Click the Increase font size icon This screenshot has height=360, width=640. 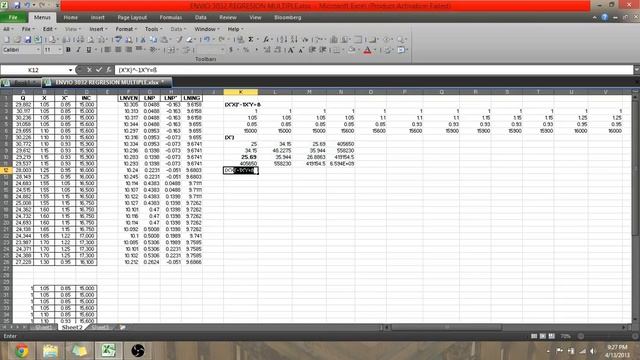291,50
